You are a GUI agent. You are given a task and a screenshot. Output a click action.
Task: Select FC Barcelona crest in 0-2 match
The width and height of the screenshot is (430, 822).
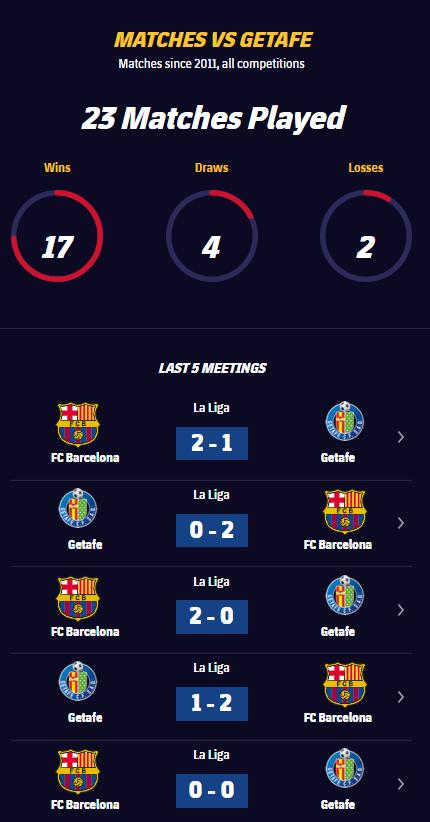[x=345, y=511]
